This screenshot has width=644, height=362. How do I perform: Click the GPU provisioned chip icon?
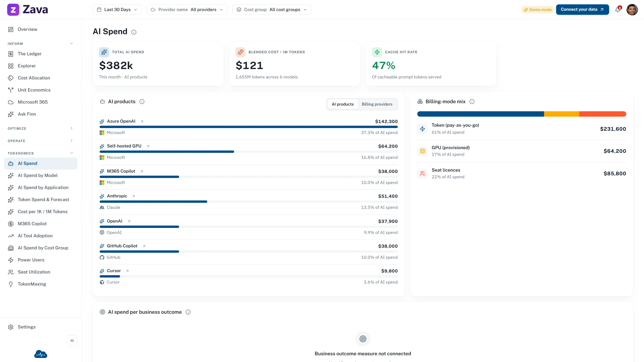[x=422, y=151]
